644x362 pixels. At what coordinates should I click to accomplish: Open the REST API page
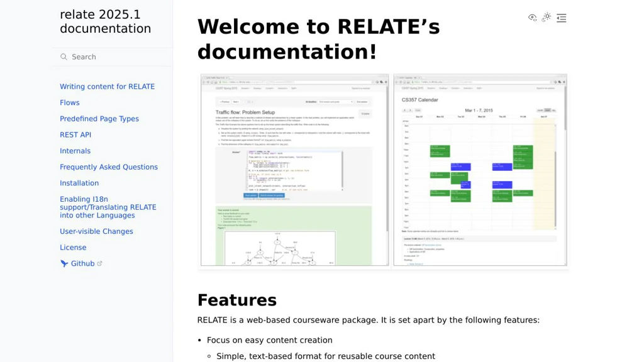pyautogui.click(x=75, y=134)
